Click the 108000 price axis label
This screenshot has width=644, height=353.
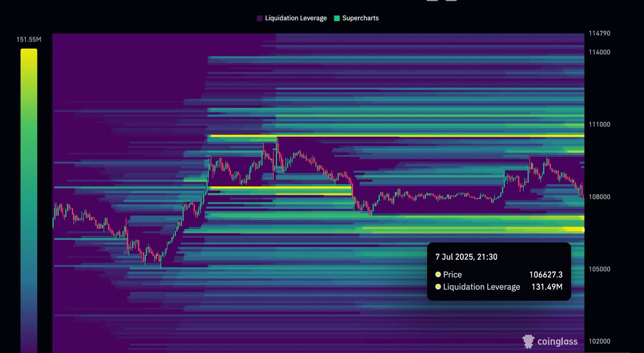pyautogui.click(x=599, y=197)
